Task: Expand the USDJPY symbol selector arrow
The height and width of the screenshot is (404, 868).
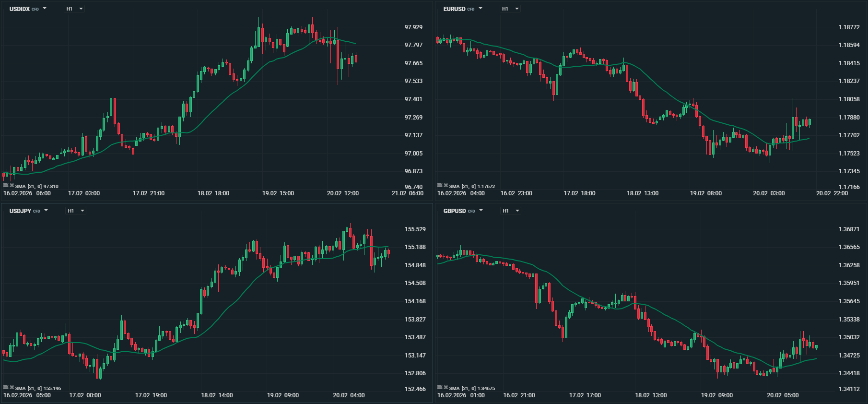Action: click(46, 211)
